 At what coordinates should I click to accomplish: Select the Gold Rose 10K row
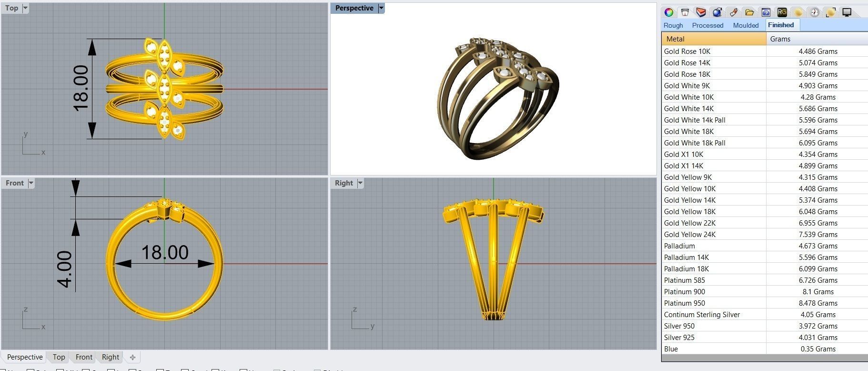[765, 51]
